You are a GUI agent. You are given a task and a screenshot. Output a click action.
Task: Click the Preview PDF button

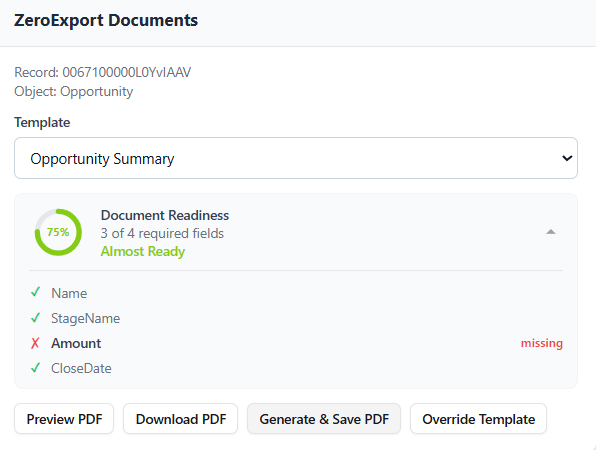[x=64, y=419]
